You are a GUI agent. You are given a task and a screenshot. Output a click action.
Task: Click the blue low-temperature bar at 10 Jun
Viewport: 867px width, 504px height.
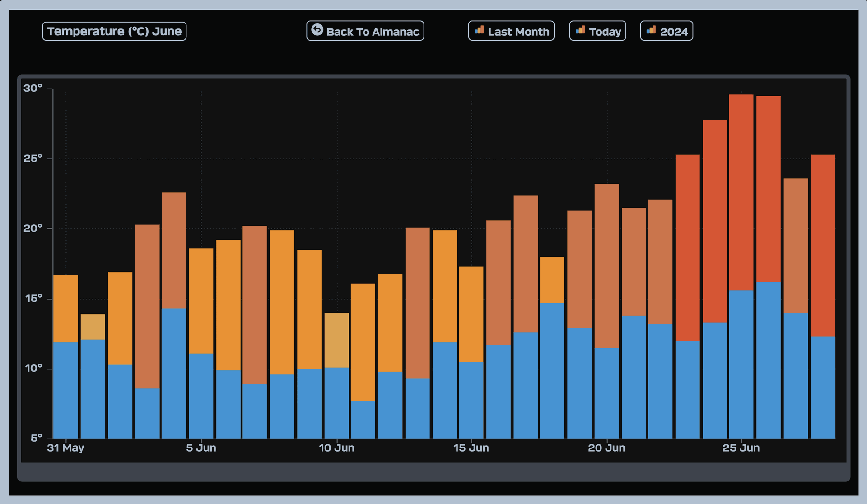[336, 402]
